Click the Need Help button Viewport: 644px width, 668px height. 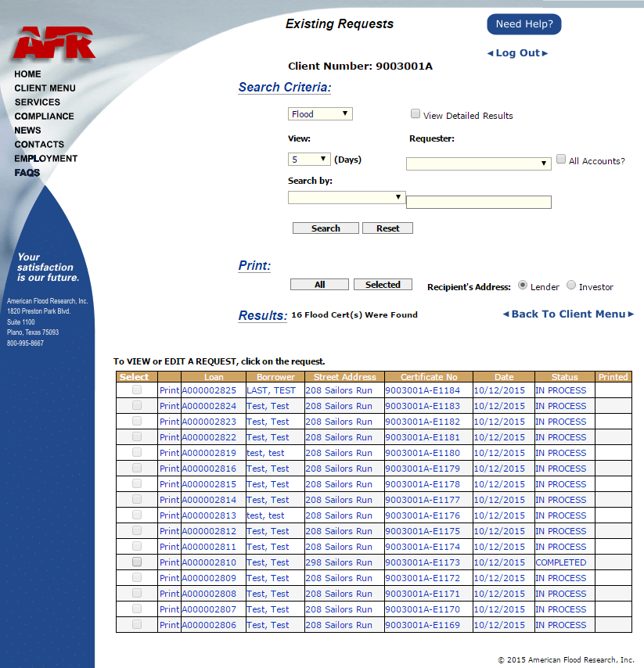coord(523,24)
